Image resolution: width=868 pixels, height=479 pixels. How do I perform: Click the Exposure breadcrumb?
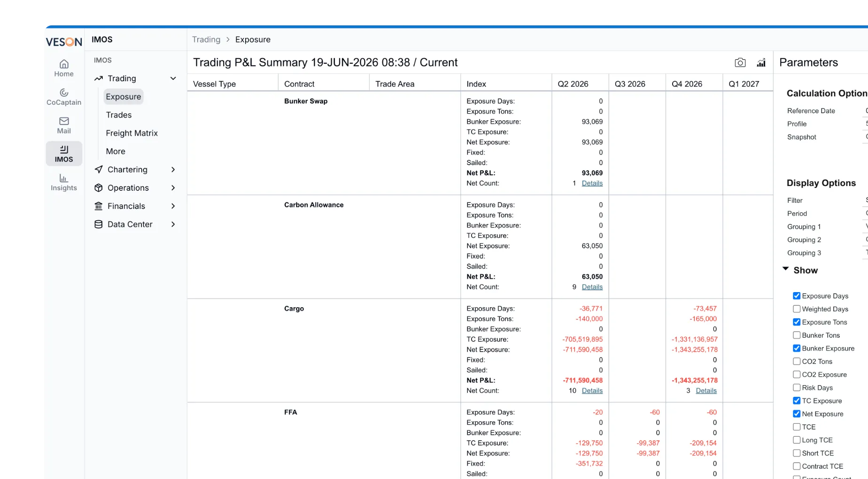click(x=253, y=39)
